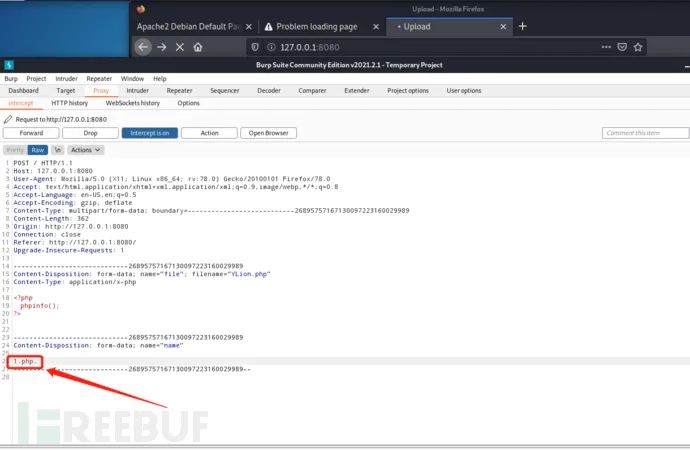Screen dimensions: 690x451
Task: Click the tracking protection shield icon
Action: pyautogui.click(x=255, y=47)
